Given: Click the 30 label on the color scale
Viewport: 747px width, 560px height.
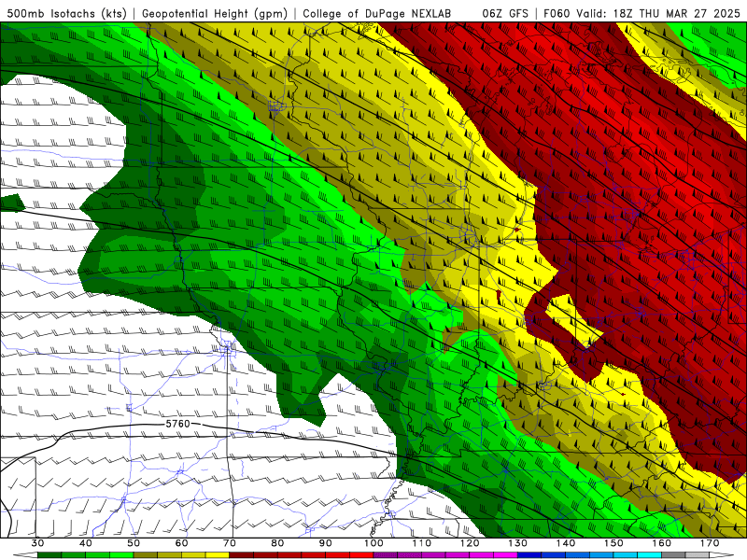Looking at the screenshot, I should 37,543.
